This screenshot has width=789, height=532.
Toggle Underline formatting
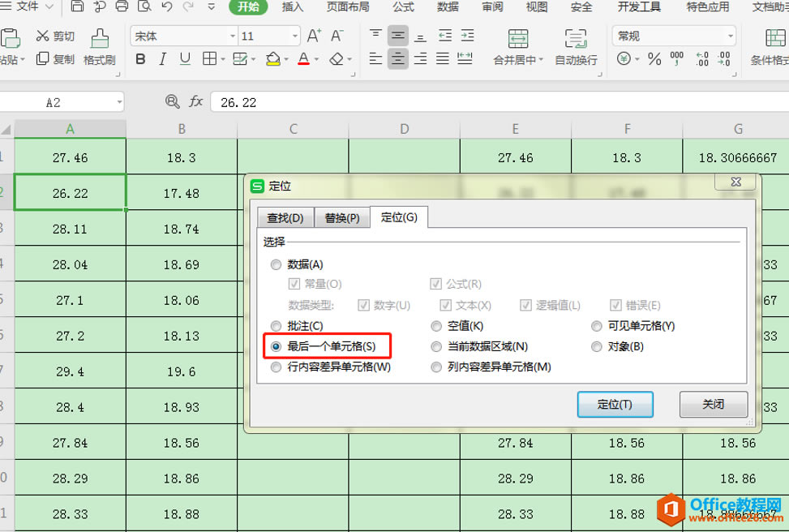pos(185,59)
